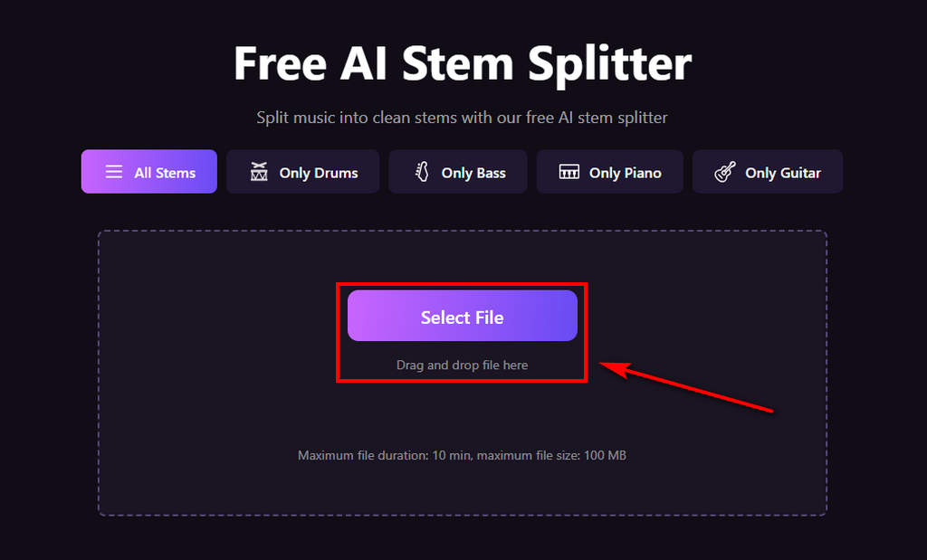The width and height of the screenshot is (927, 560).
Task: Switch to the All Stems tab label
Action: tap(165, 173)
